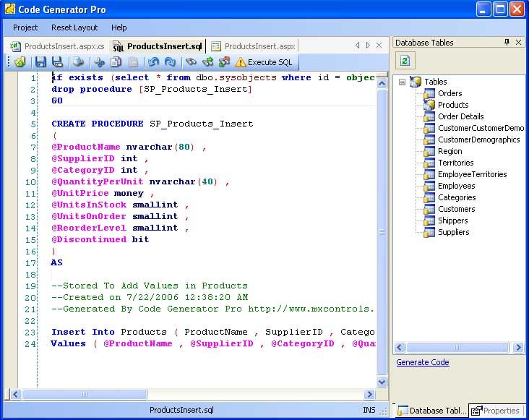Screen dimensions: 529x420
Task: Open the Reset Layout menu
Action: click(x=74, y=27)
